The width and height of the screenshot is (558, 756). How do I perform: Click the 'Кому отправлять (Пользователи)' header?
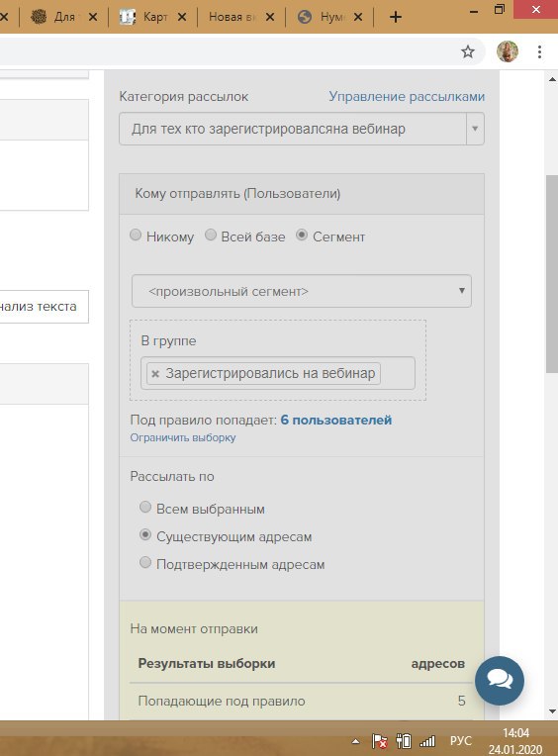(x=302, y=194)
